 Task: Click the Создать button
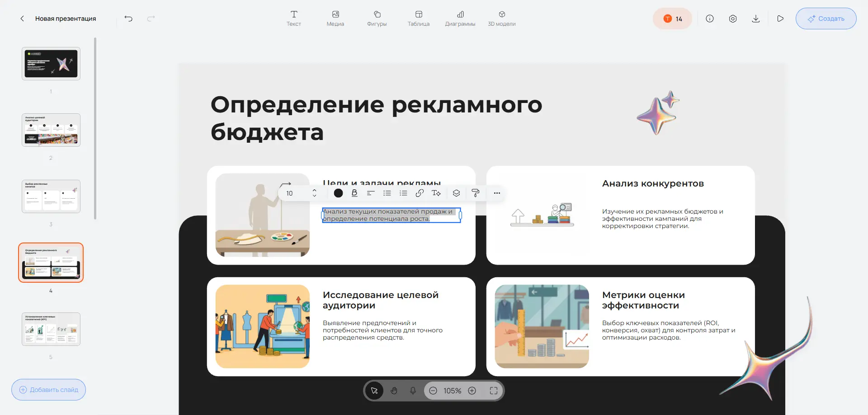[x=826, y=19]
